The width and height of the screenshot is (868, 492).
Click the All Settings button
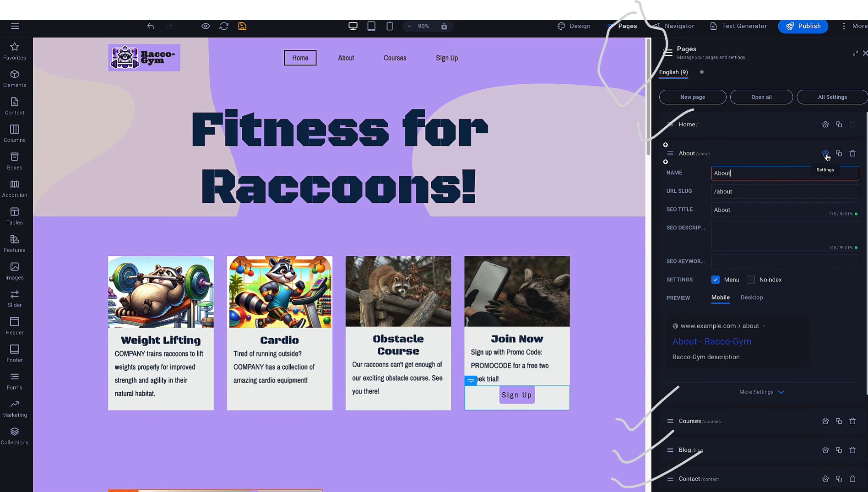pyautogui.click(x=832, y=97)
